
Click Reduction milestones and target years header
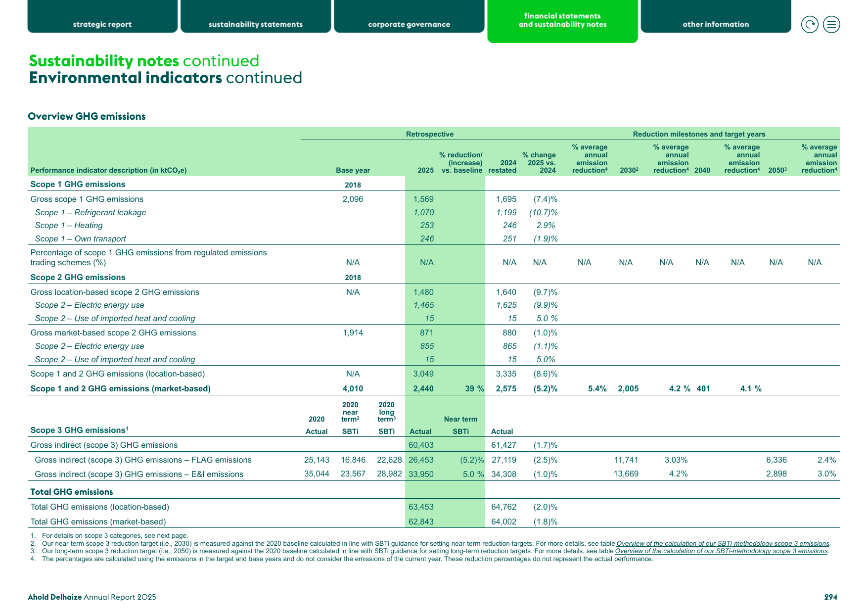coord(699,134)
